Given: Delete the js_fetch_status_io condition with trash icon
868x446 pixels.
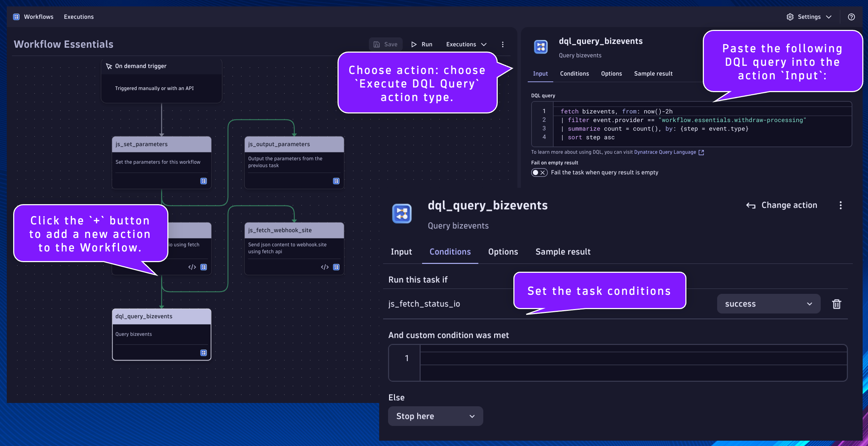Looking at the screenshot, I should (837, 304).
